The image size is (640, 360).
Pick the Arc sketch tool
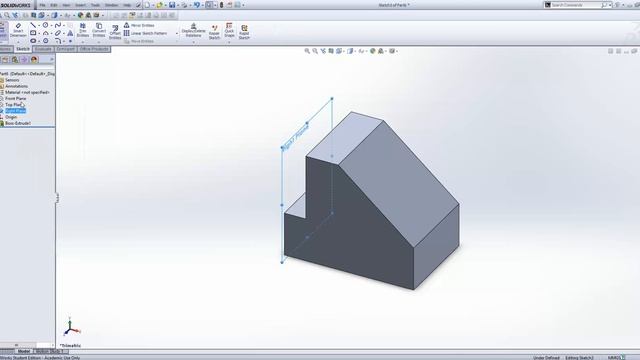tap(45, 33)
